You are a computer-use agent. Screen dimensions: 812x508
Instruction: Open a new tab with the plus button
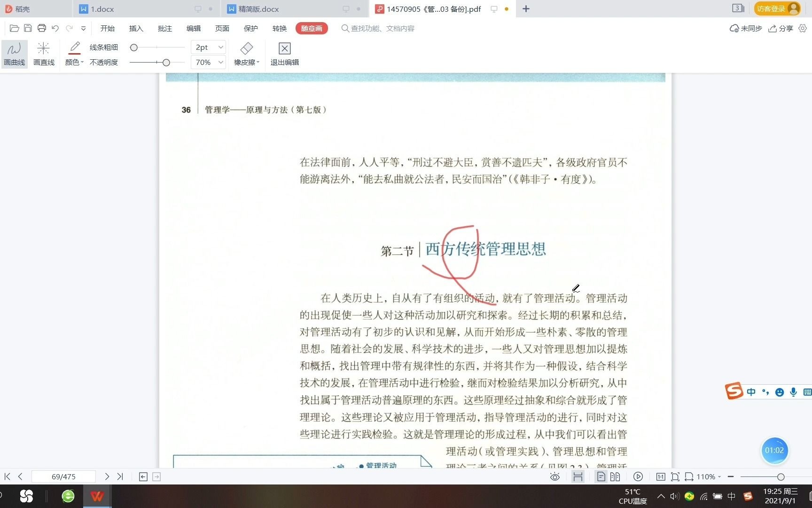click(x=526, y=9)
